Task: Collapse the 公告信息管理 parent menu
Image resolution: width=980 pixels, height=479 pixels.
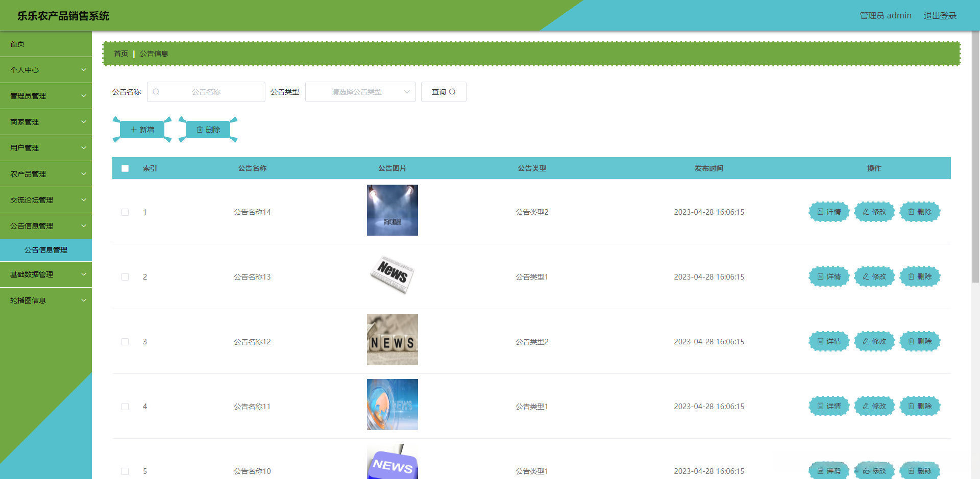Action: (x=46, y=226)
